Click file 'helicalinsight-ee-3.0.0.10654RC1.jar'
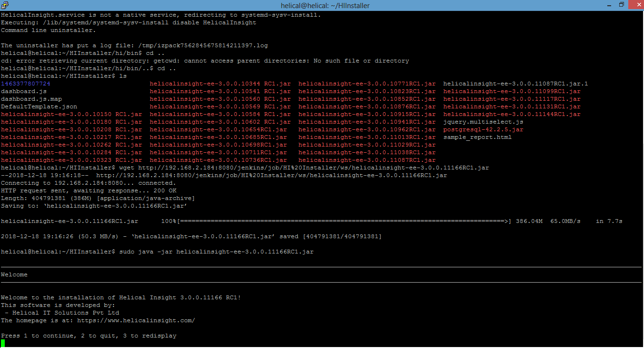 [x=218, y=129]
